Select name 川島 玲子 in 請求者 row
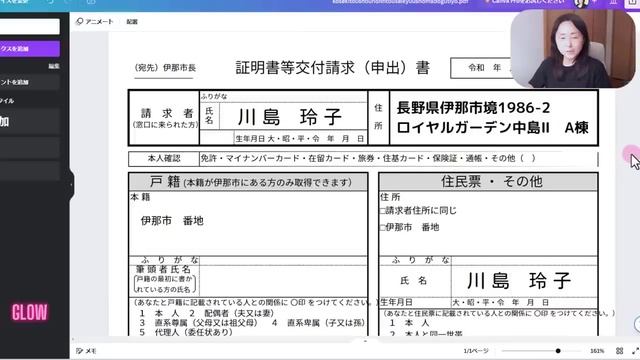Viewport: 640px width, 360px height. point(290,117)
